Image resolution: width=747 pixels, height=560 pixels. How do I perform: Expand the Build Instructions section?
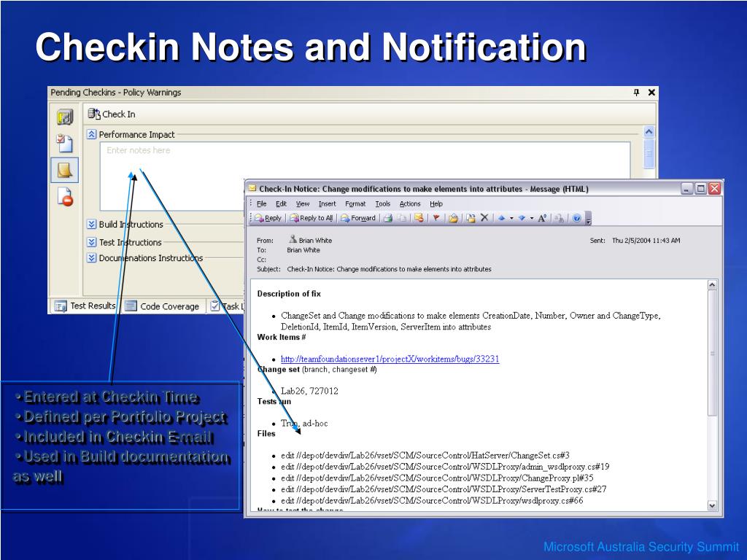[x=92, y=225]
